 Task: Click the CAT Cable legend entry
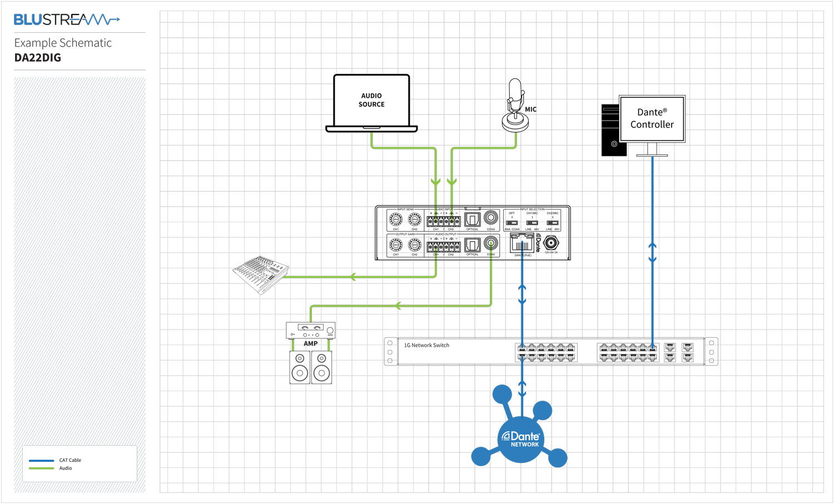70,460
